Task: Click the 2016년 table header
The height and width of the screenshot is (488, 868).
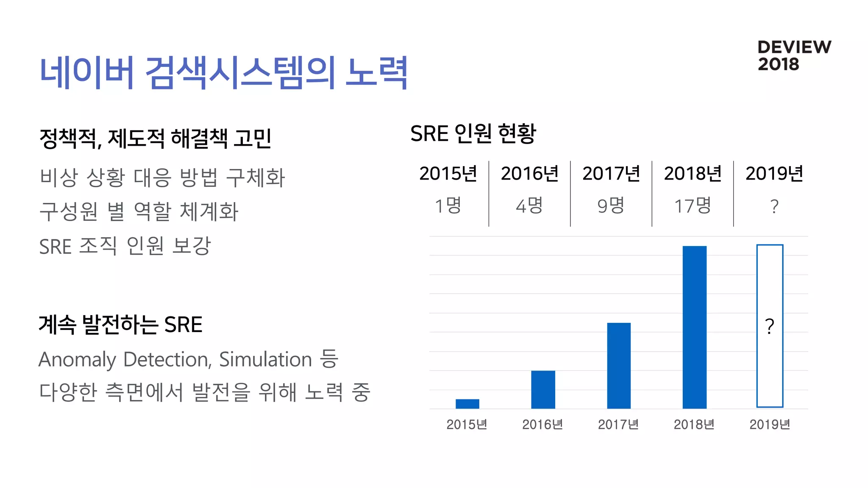Action: (529, 173)
